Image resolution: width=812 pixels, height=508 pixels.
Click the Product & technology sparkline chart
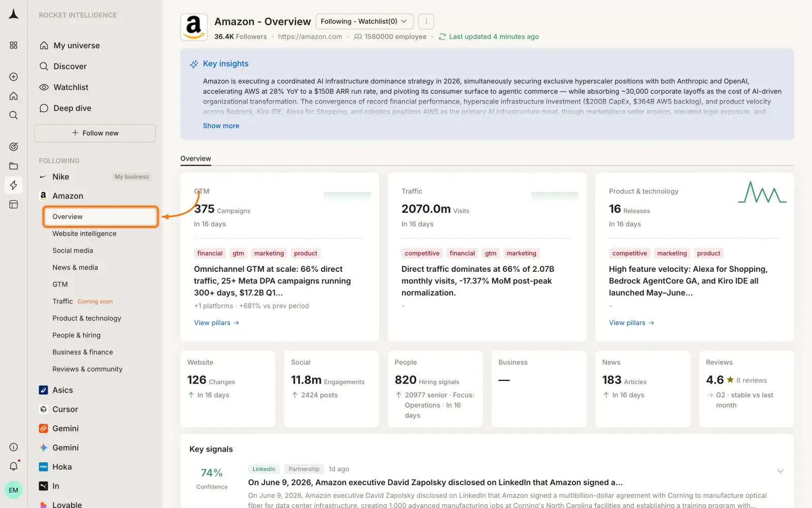tap(762, 193)
